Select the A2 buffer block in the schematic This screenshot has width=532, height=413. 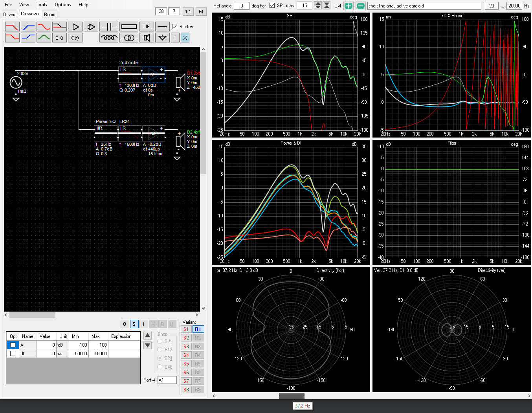[153, 134]
